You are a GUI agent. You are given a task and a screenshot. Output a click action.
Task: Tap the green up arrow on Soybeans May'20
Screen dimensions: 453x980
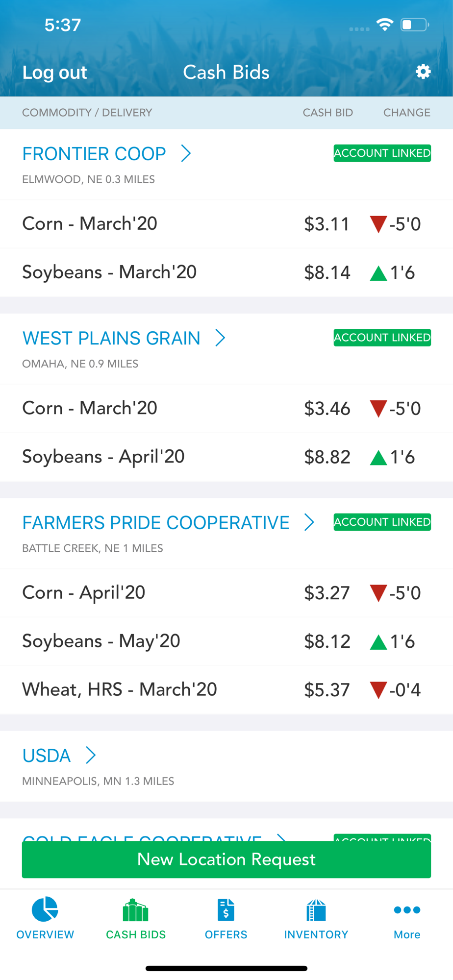pos(378,642)
